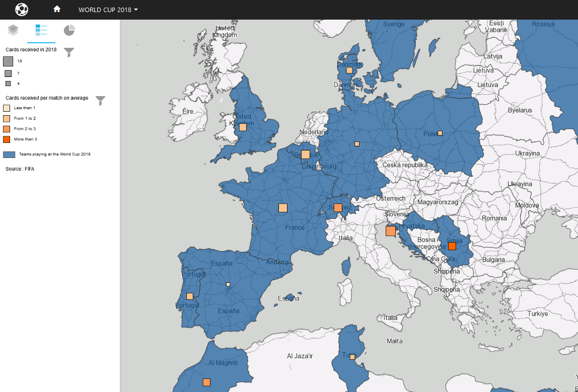Click the 'Less than 1' color swatch
Screen dimensions: 578x392
(x=7, y=108)
